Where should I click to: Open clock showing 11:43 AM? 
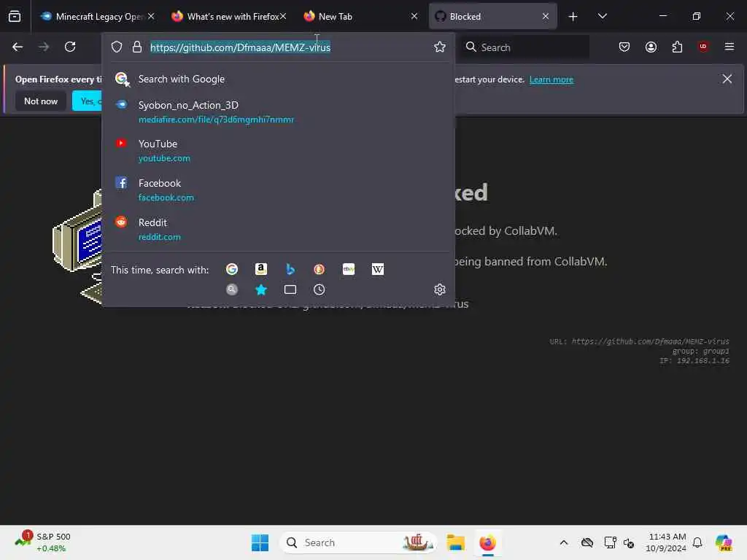click(666, 542)
